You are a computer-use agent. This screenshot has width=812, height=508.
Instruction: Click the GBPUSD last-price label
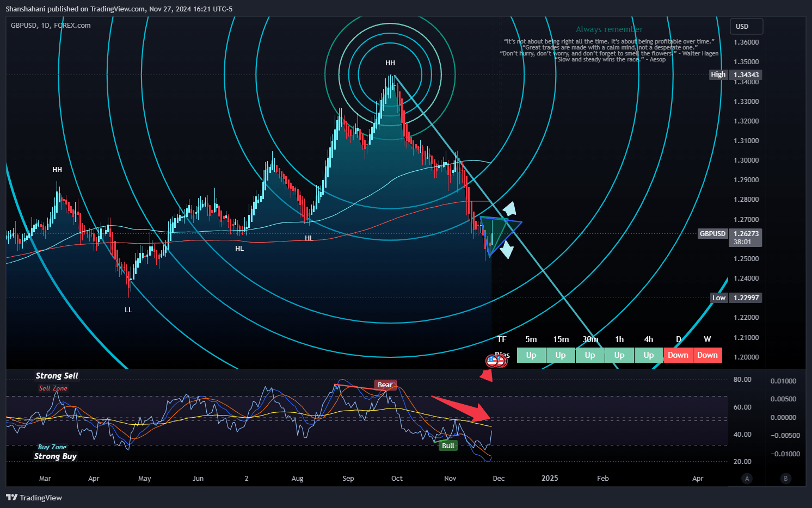713,234
